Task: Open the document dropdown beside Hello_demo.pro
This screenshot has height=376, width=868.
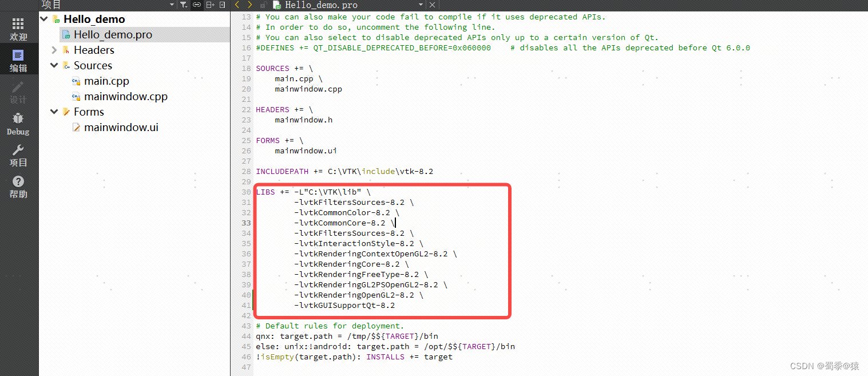Action: 421,5
